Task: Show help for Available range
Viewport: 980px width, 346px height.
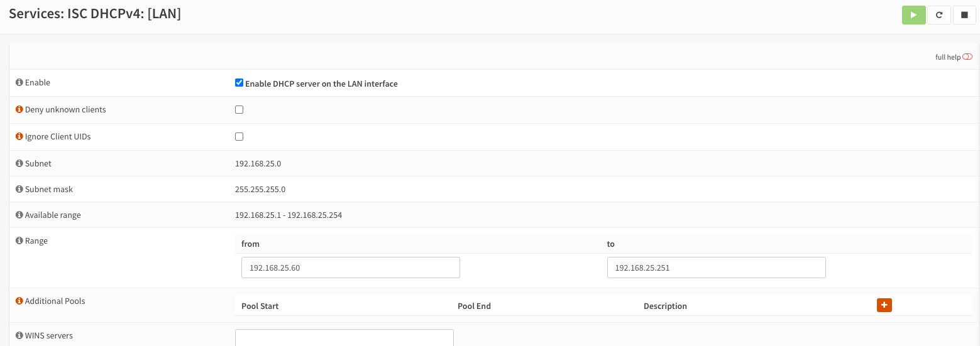Action: tap(19, 215)
